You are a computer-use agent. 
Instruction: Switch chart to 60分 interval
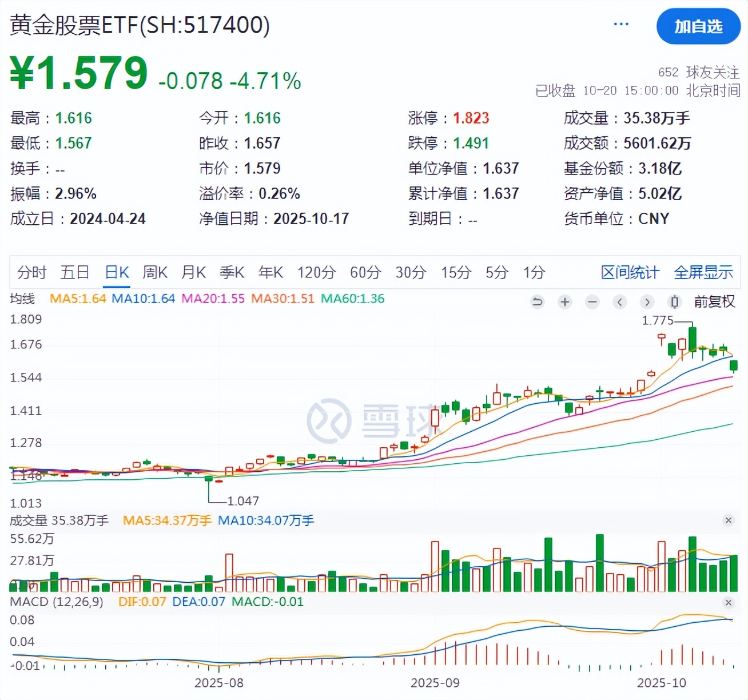coord(365,272)
